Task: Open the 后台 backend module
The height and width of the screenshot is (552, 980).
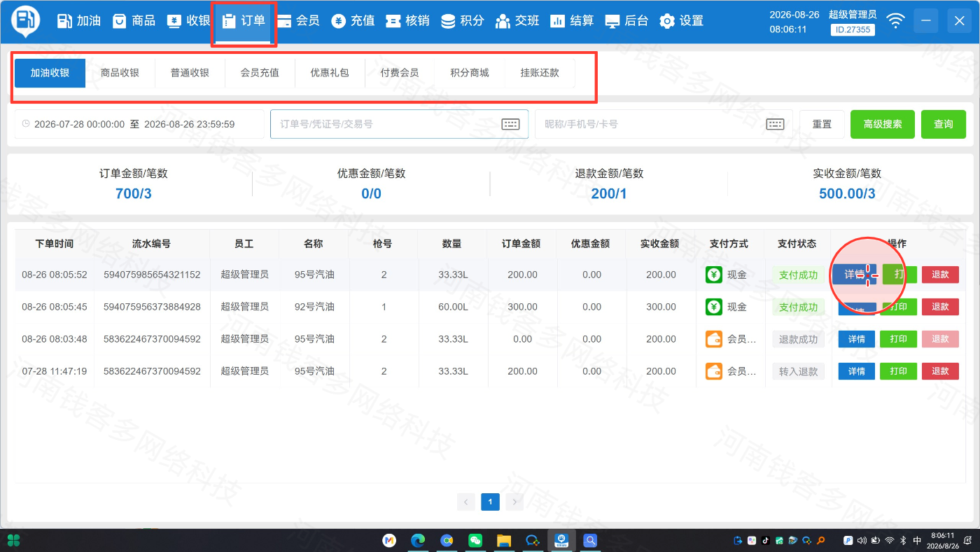Action: [x=626, y=21]
